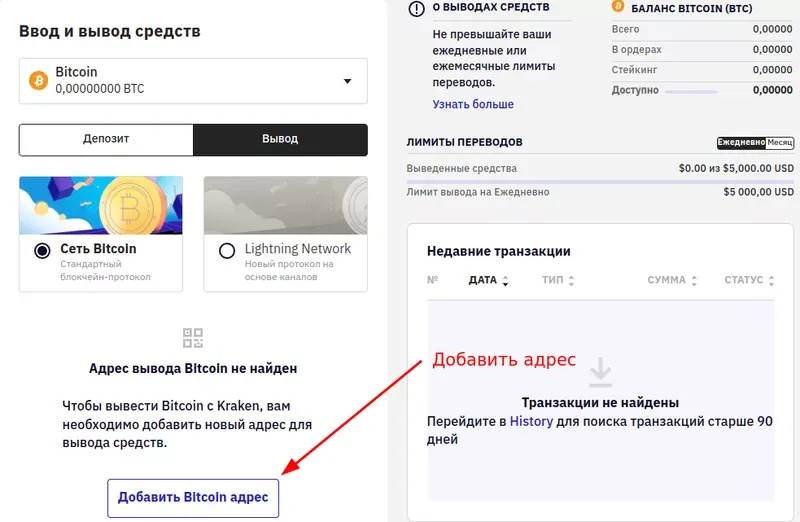Switch to the Вывод tab

[x=280, y=139]
